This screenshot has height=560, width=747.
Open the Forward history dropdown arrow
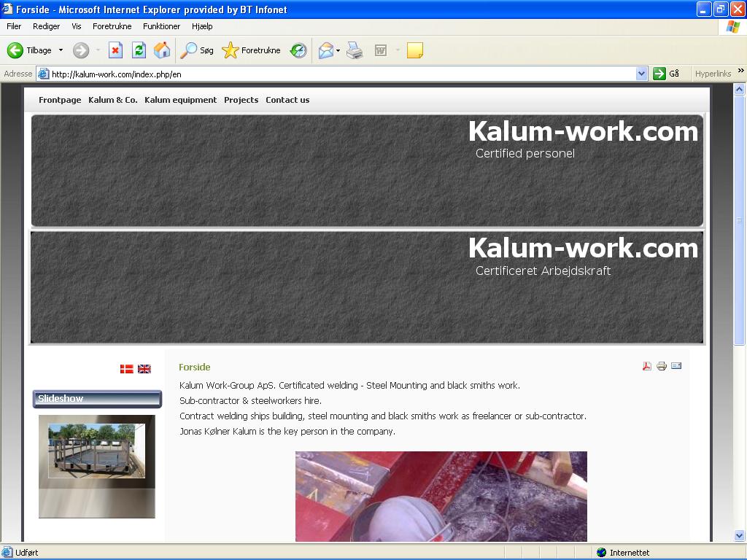98,50
